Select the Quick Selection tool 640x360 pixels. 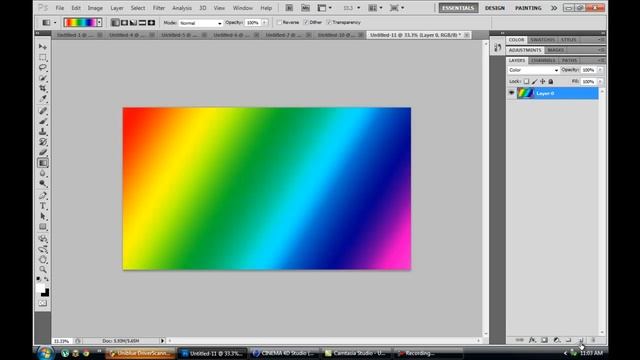point(43,78)
